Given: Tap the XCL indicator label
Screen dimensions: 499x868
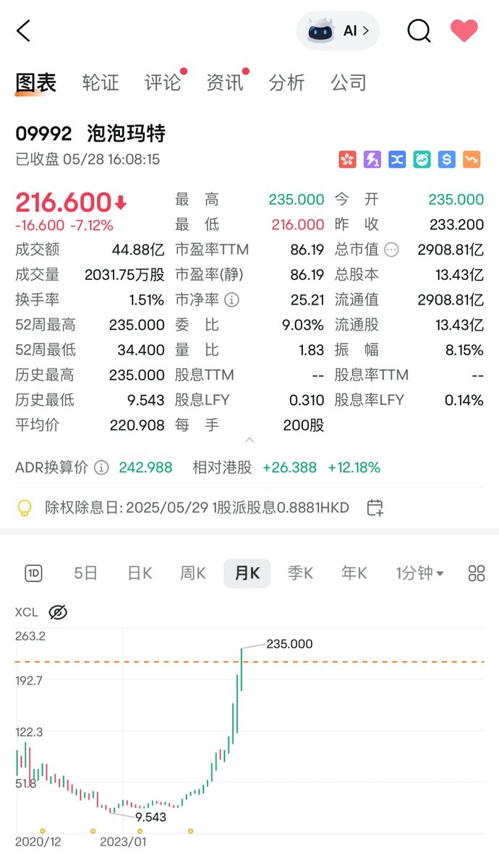Looking at the screenshot, I should (27, 613).
